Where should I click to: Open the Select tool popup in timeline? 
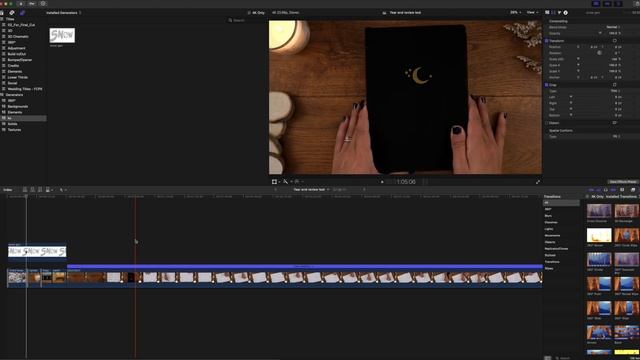click(x=63, y=190)
